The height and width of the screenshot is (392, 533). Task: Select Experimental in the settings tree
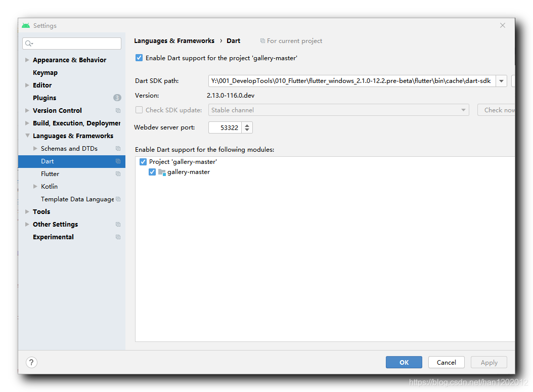tap(54, 237)
